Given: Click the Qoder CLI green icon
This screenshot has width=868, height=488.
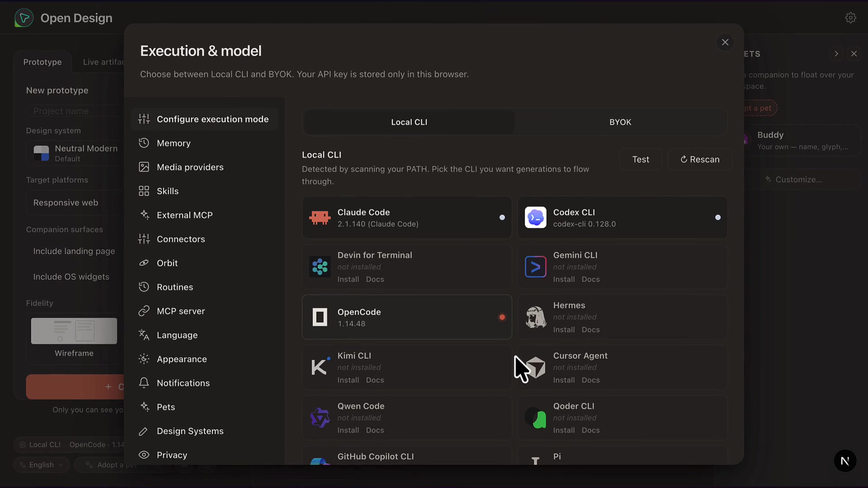Looking at the screenshot, I should pos(535,418).
